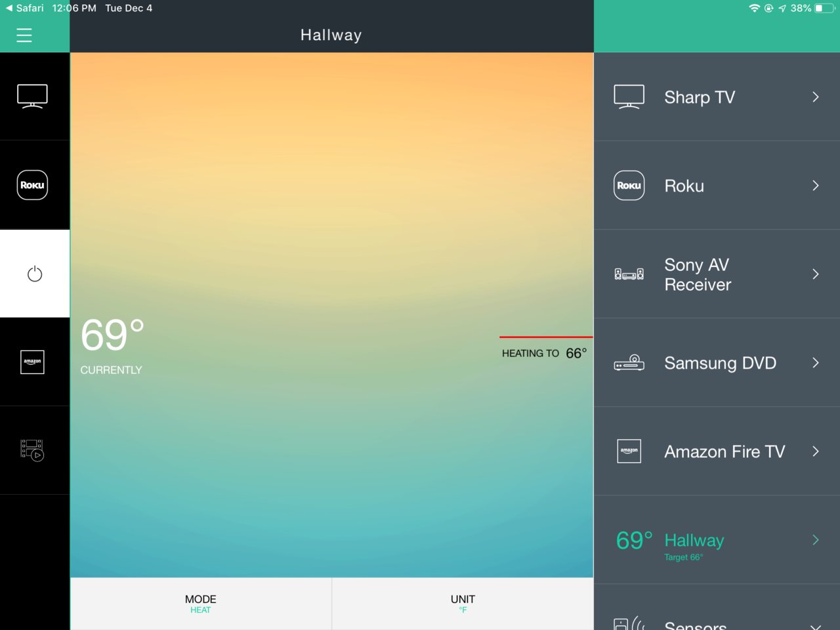The width and height of the screenshot is (840, 630).
Task: Open the hamburger menu
Action: [x=24, y=35]
